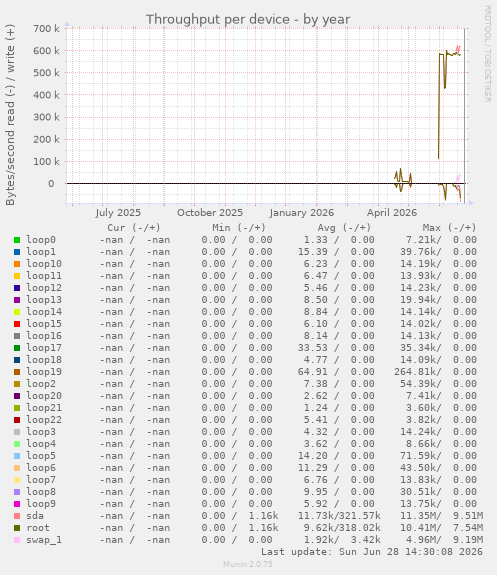Click the purple loop13 legend swatch
This screenshot has width=497, height=575.
pos(17,300)
